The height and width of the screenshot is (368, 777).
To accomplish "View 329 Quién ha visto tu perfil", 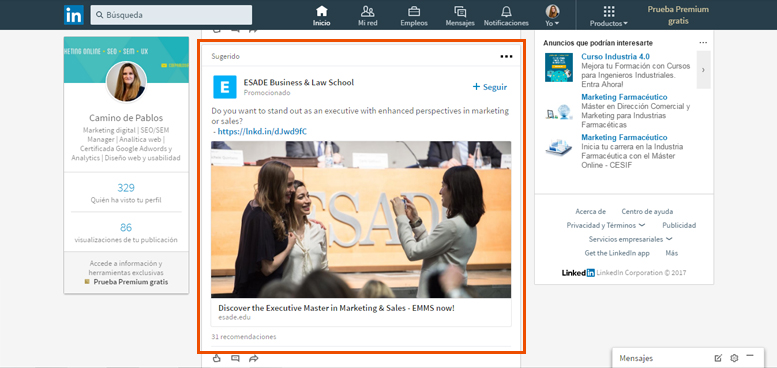I will (126, 193).
